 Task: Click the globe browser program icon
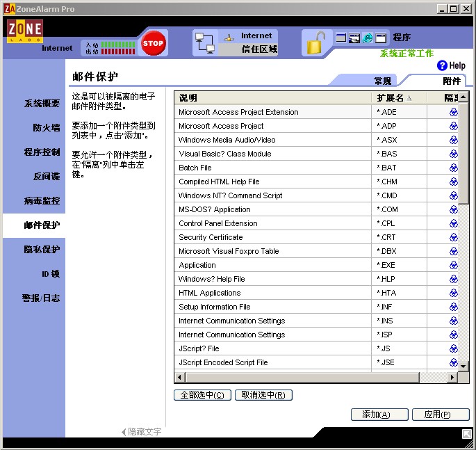click(x=368, y=38)
